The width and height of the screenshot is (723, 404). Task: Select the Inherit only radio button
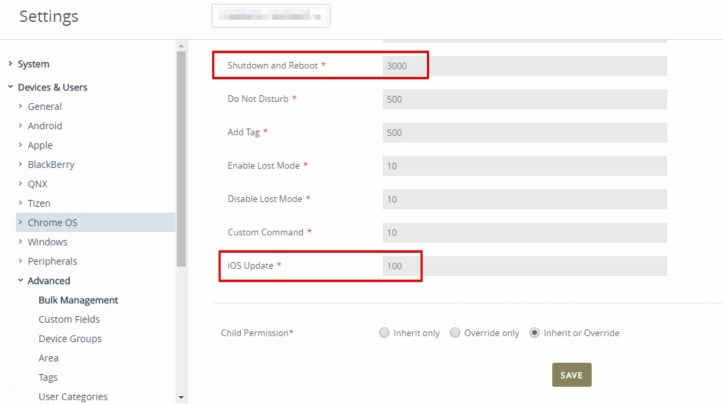[x=385, y=333]
